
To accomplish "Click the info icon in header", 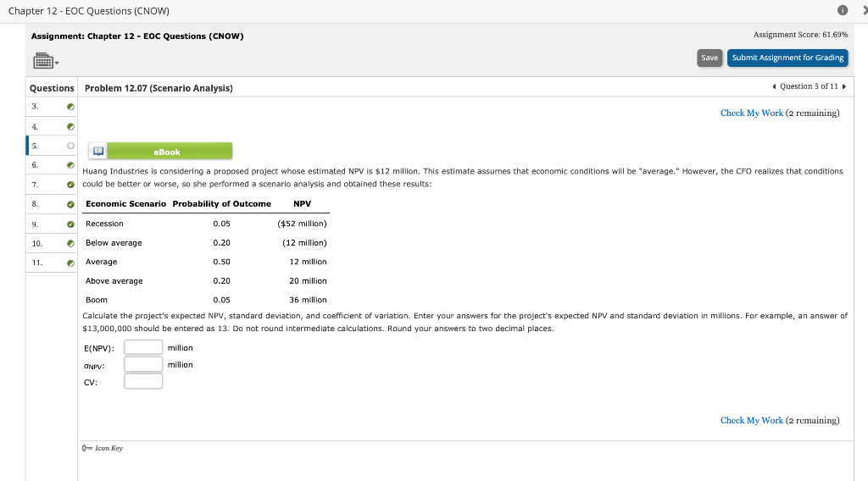I will click(x=843, y=10).
